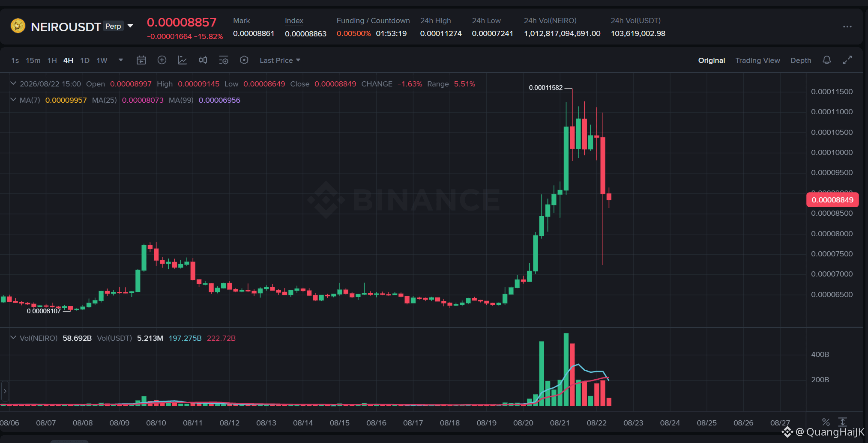Open the candlestick chart style icon

(x=203, y=60)
